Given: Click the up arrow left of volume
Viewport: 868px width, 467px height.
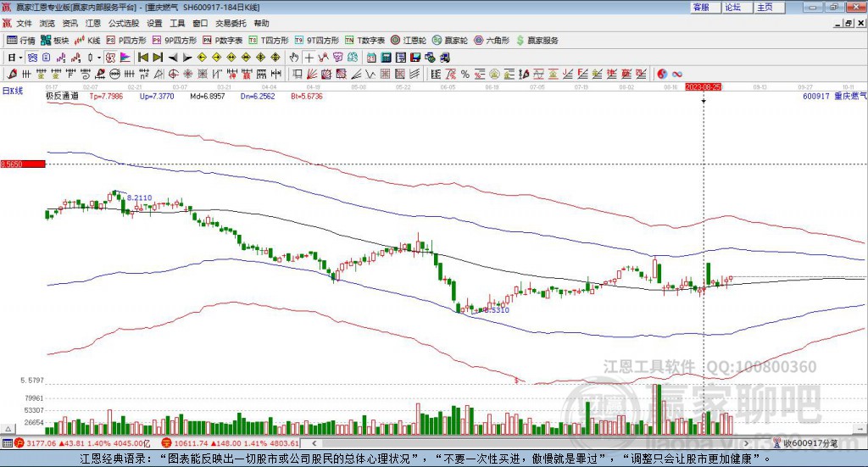Looking at the screenshot, I should 8,429.
